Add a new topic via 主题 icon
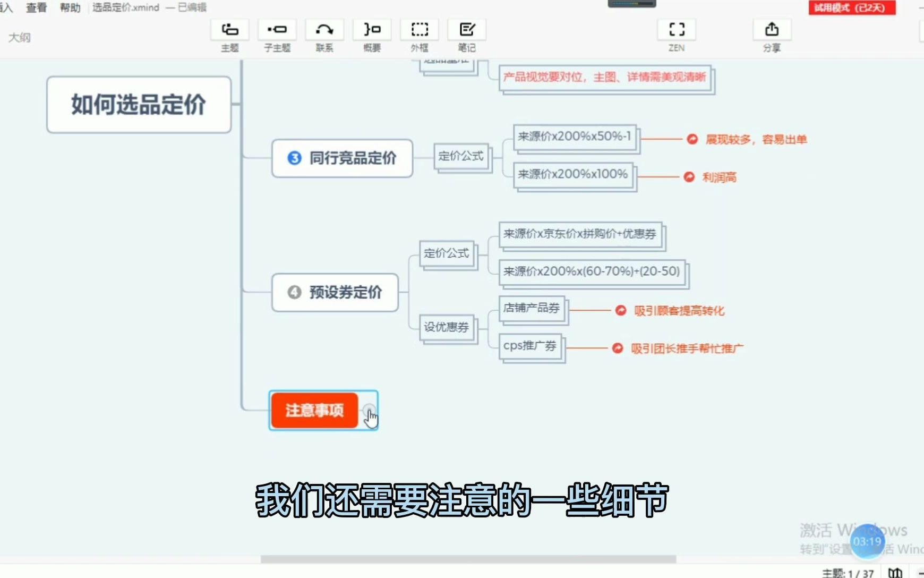Image resolution: width=924 pixels, height=578 pixels. point(230,30)
